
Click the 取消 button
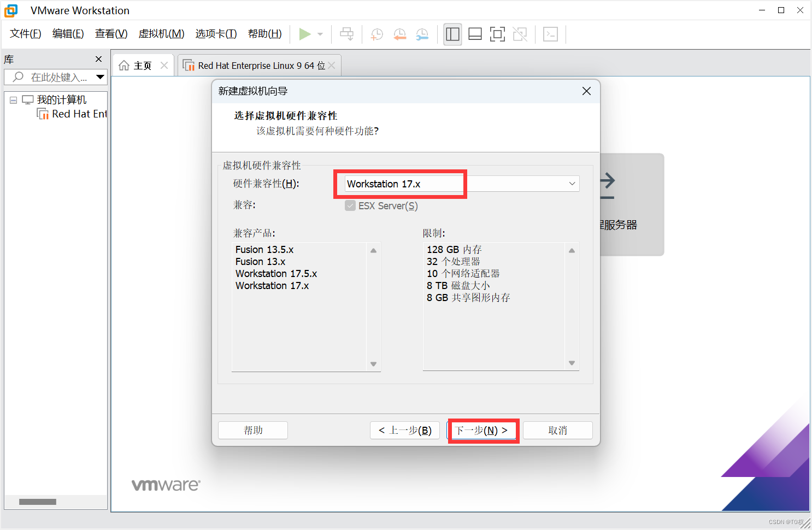click(557, 430)
